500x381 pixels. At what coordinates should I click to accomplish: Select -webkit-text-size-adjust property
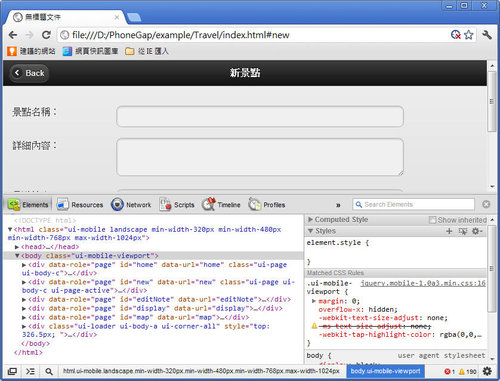pos(383,318)
